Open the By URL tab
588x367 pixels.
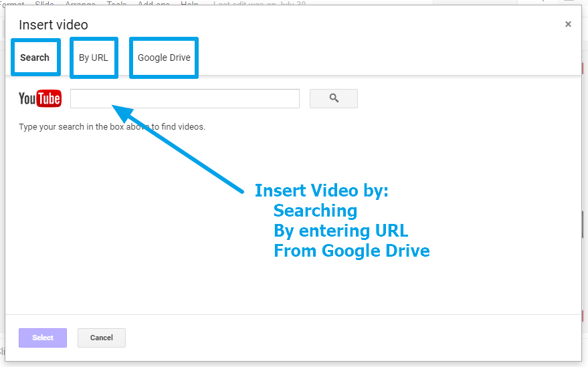(x=93, y=57)
